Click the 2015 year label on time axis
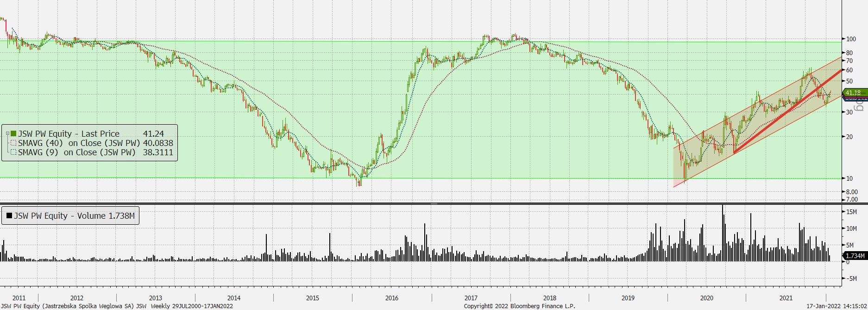 313,298
